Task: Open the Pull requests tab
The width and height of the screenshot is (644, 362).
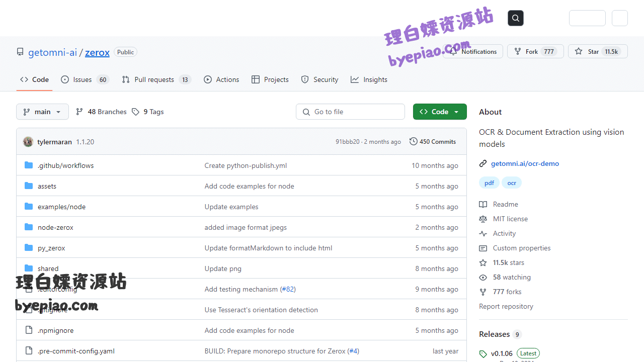Action: 156,79
